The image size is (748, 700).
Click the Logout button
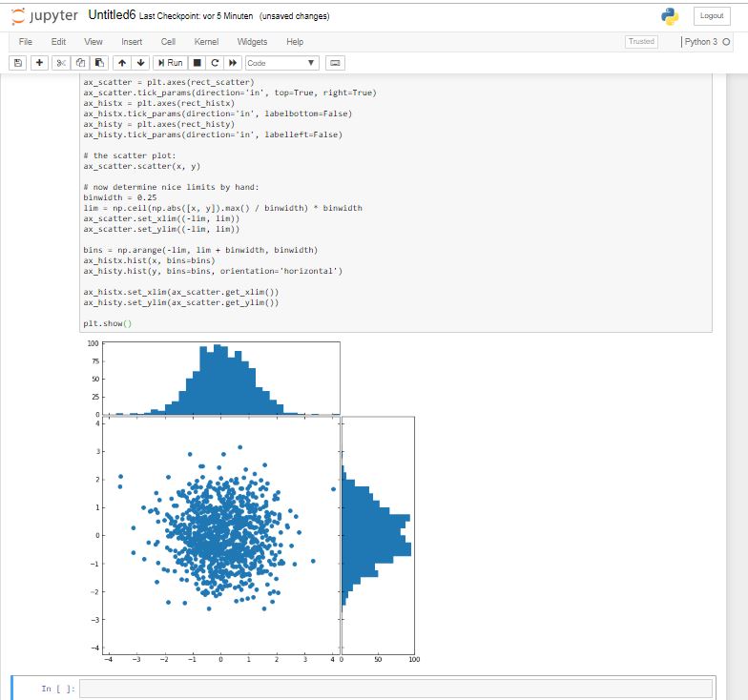712,15
